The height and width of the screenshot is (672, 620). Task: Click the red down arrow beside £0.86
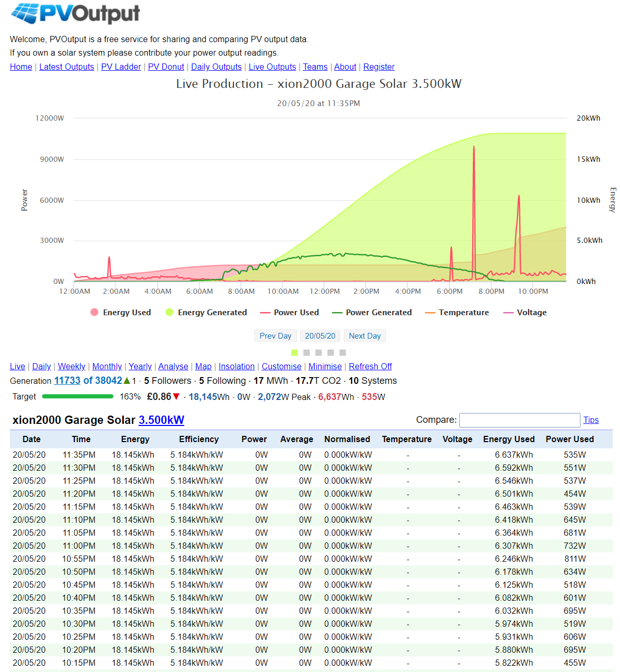coord(176,397)
